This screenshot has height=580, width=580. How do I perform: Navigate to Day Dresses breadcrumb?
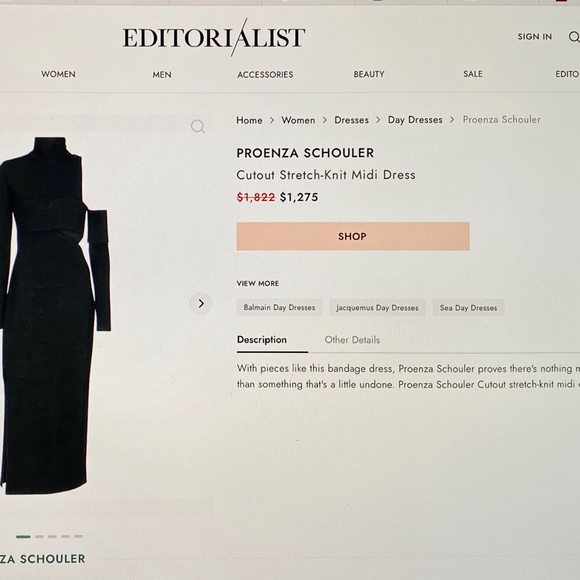point(415,120)
